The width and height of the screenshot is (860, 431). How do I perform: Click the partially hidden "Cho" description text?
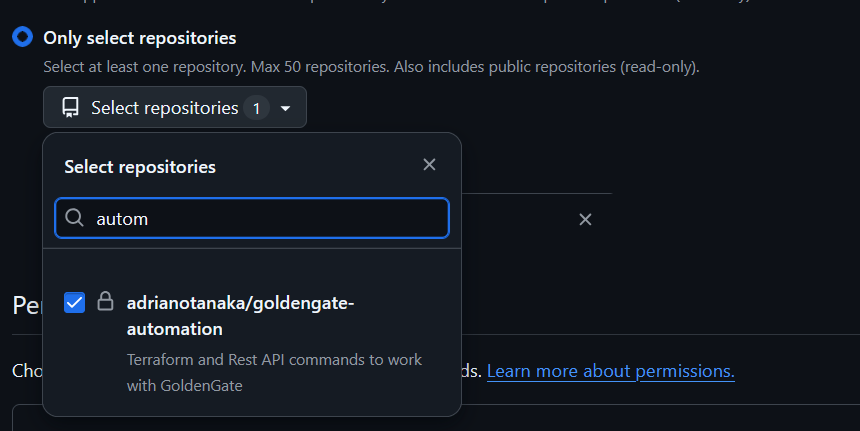(27, 371)
